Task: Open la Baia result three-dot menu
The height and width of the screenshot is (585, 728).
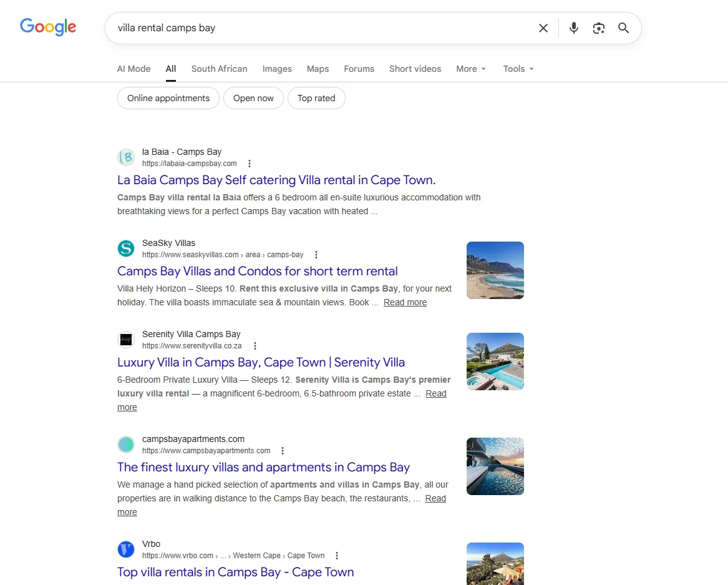Action: 250,164
